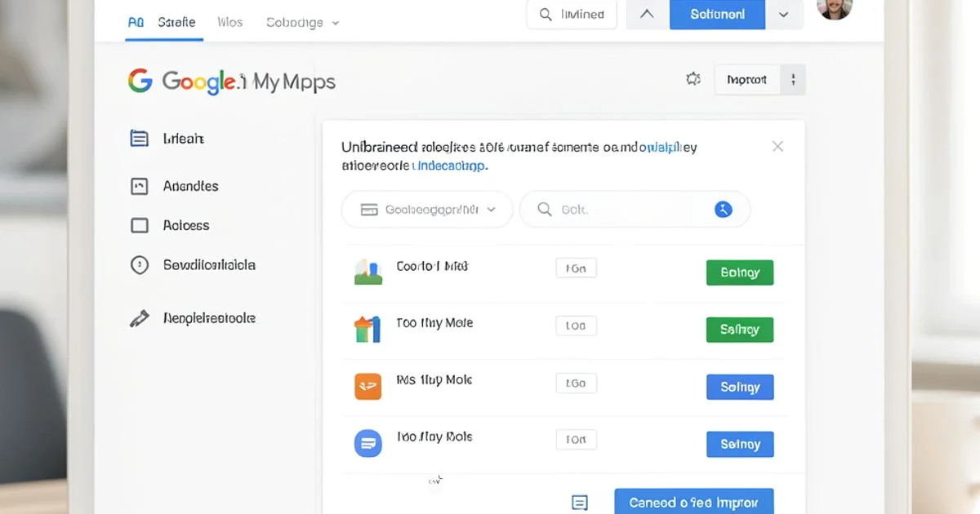Screen dimensions: 980x514
Task: Select the layers list icon in the sidebar
Action: (x=139, y=138)
